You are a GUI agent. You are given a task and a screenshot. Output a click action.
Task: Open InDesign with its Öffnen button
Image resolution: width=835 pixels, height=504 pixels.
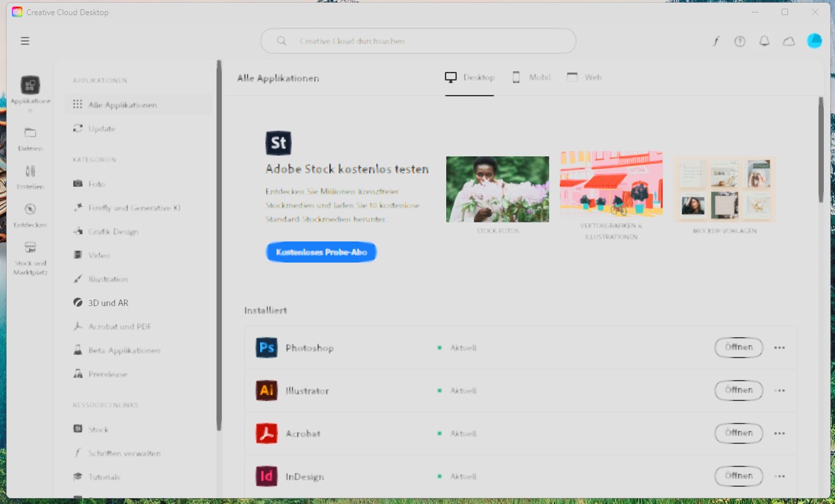[x=738, y=476]
